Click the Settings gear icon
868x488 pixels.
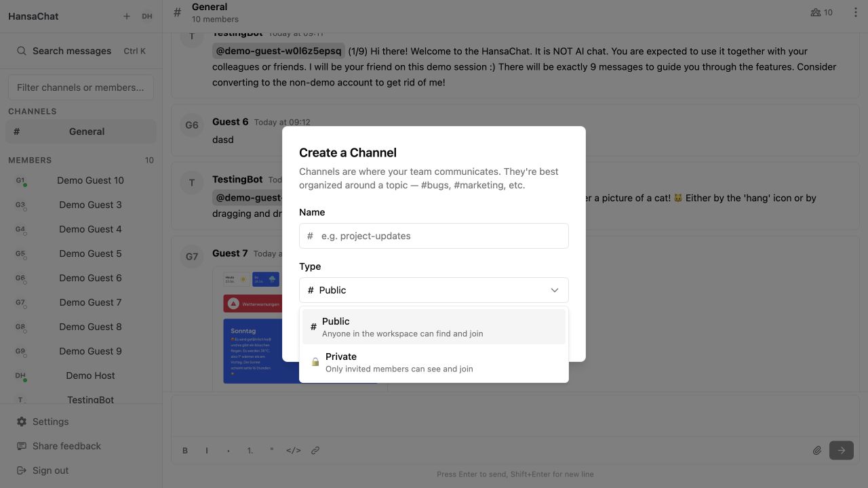point(22,422)
